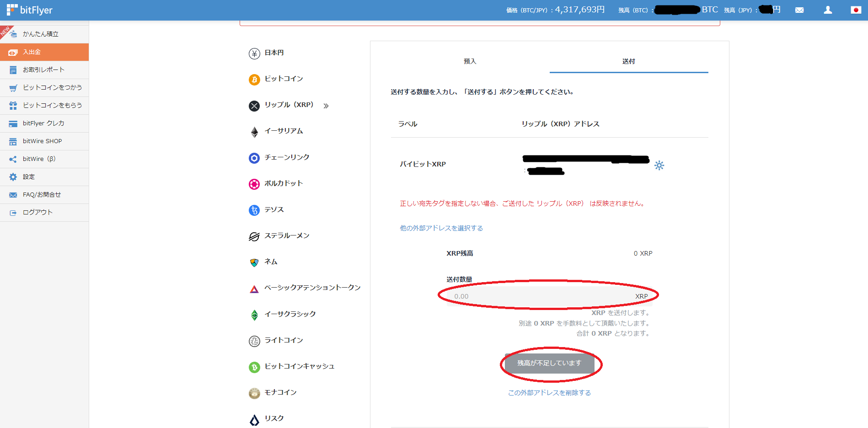Select the バイビットXRP address label
Screen dimensions: 868x428
(x=423, y=164)
